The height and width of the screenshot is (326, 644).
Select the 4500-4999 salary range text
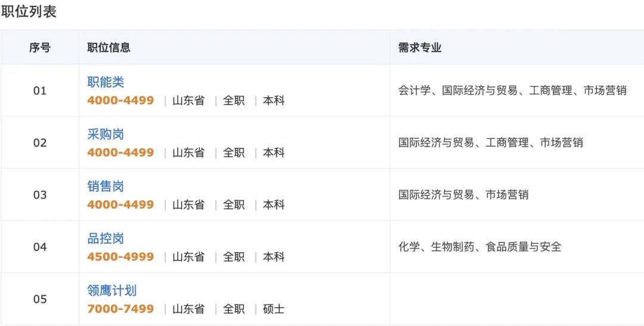pyautogui.click(x=120, y=257)
